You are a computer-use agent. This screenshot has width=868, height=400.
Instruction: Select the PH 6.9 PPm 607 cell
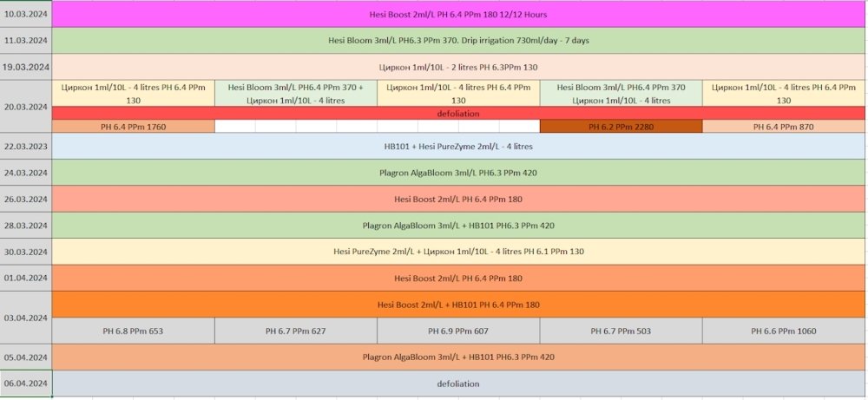tap(458, 331)
